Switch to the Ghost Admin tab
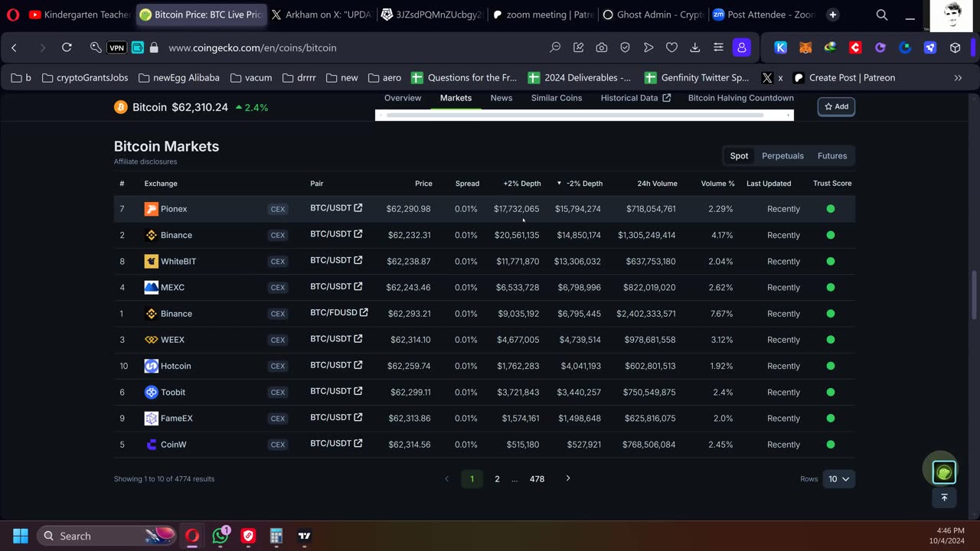This screenshot has height=551, width=980. coord(652,15)
